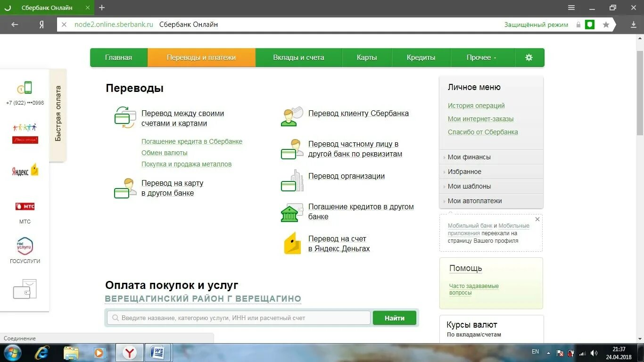This screenshot has width=644, height=362.
Task: Open Microsoft Word from taskbar
Action: (158, 353)
